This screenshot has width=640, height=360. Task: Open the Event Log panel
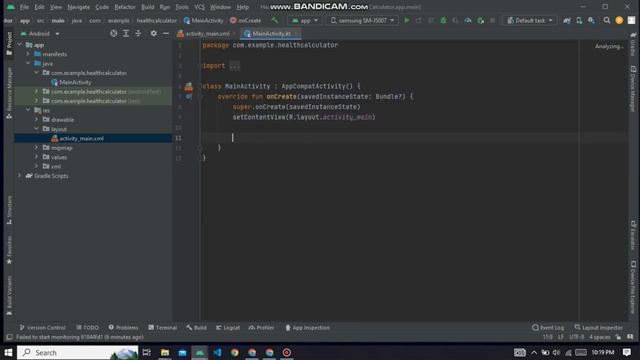(x=548, y=328)
